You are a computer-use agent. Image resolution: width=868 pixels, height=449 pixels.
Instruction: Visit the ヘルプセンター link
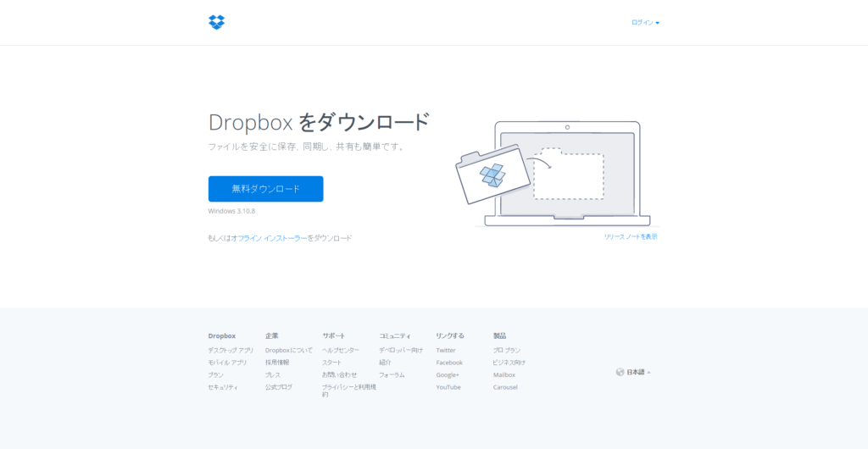(x=341, y=350)
